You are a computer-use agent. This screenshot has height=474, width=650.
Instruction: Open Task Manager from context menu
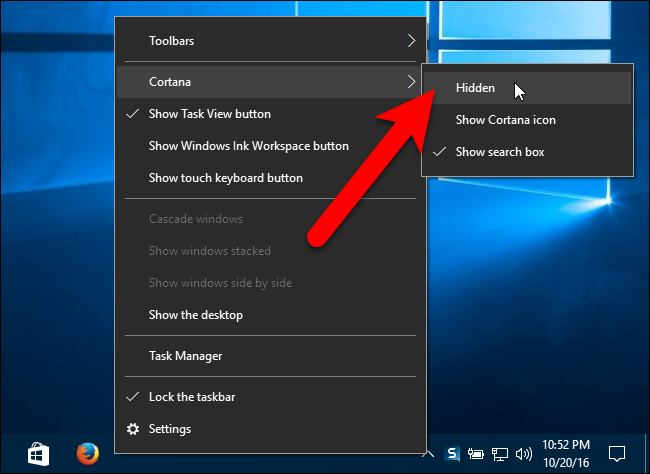[x=185, y=356]
